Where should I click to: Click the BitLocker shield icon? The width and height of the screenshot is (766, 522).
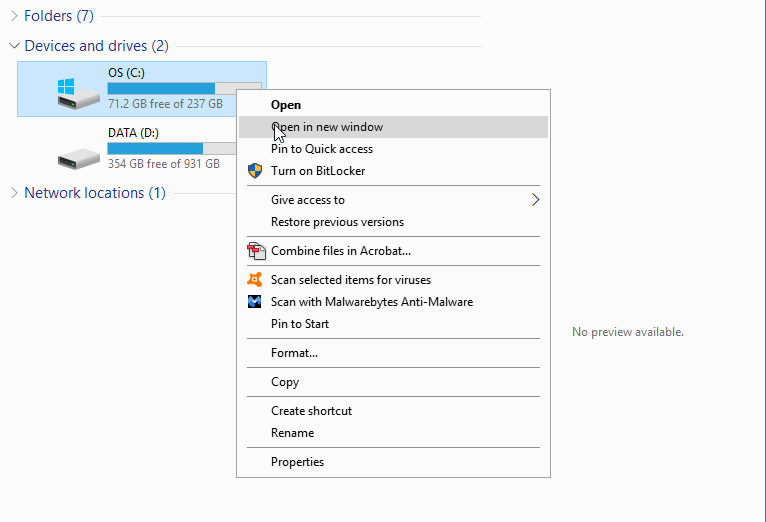pos(255,171)
